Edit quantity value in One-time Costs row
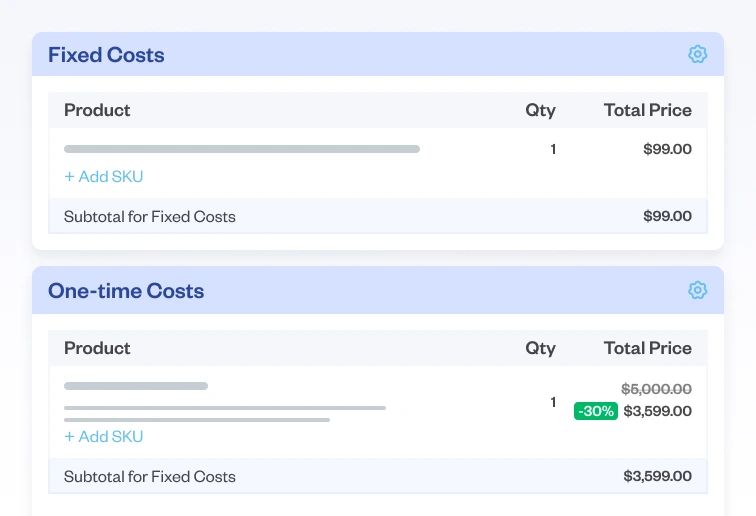 click(x=553, y=402)
